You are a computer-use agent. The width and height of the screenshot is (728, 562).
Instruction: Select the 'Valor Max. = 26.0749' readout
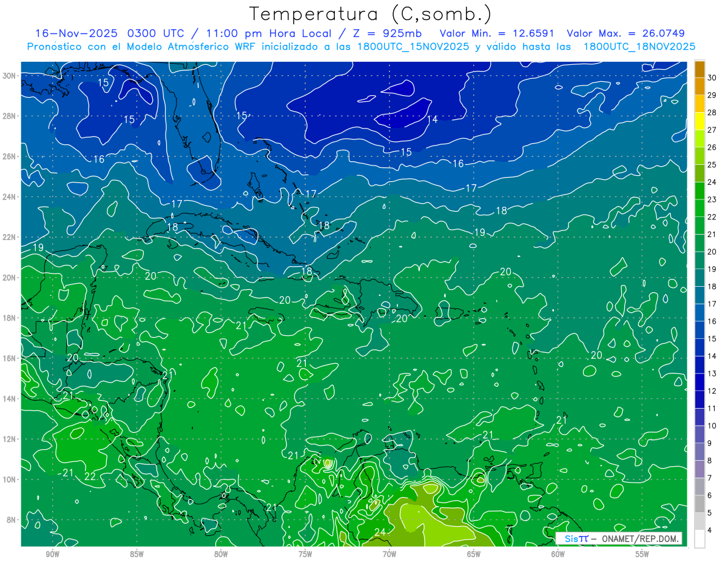click(625, 33)
